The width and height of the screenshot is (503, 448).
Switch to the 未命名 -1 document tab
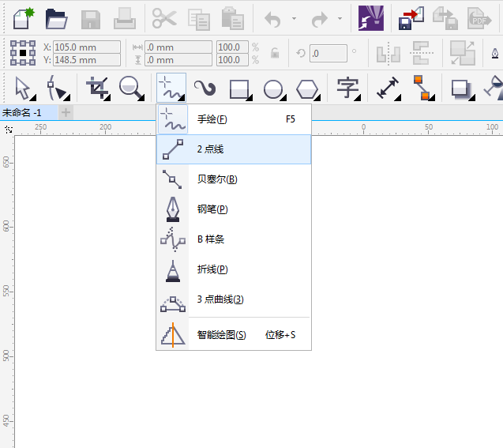tap(28, 113)
